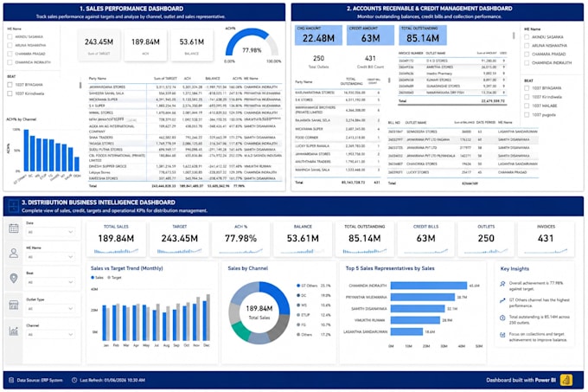Click the INVOICES 431 KPI card
The image size is (588, 392).
tap(546, 239)
